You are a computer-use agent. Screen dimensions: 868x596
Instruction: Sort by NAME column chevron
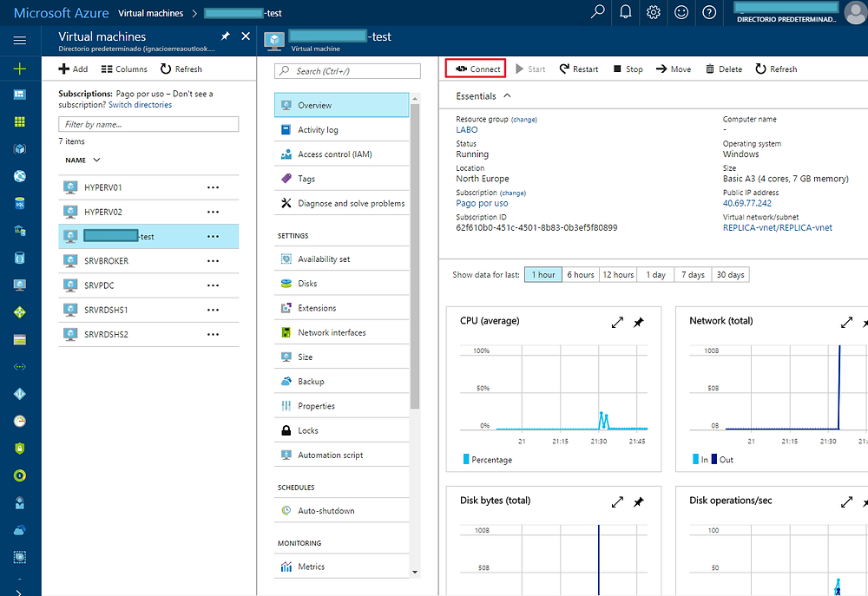96,160
